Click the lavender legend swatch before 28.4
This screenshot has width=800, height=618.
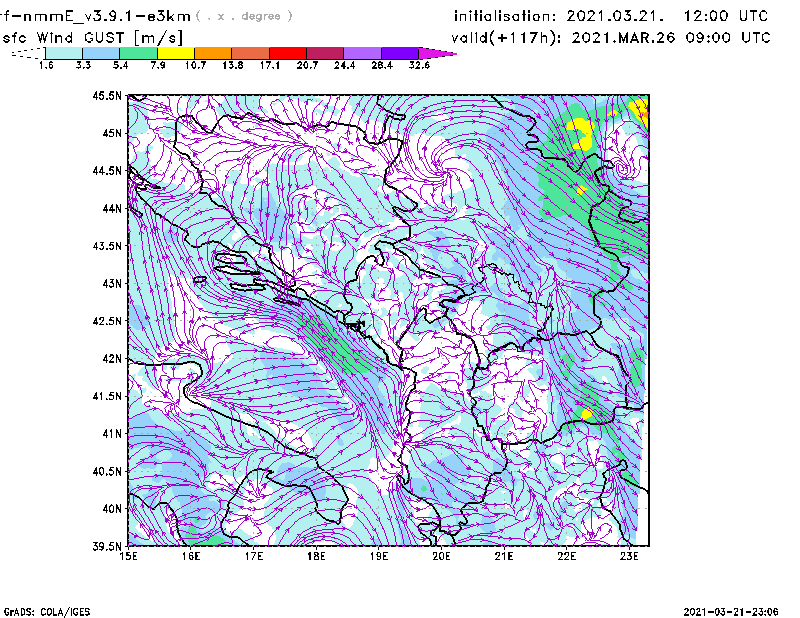pos(362,53)
